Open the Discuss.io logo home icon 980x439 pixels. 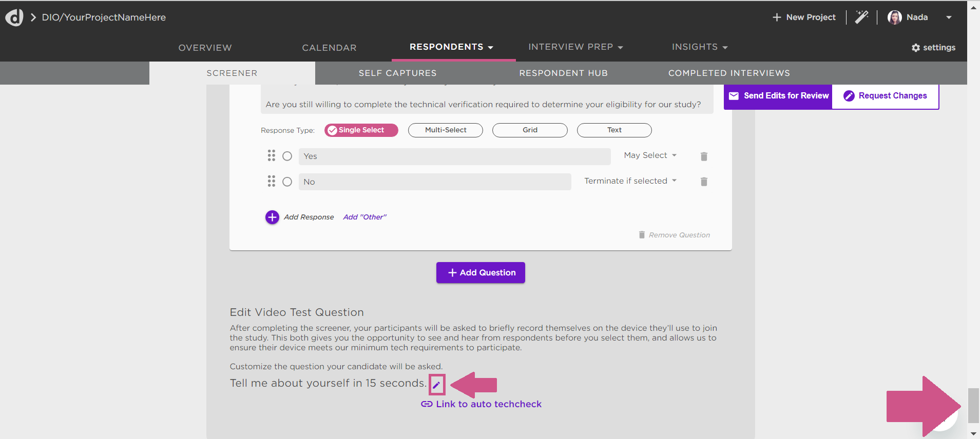pyautogui.click(x=14, y=17)
